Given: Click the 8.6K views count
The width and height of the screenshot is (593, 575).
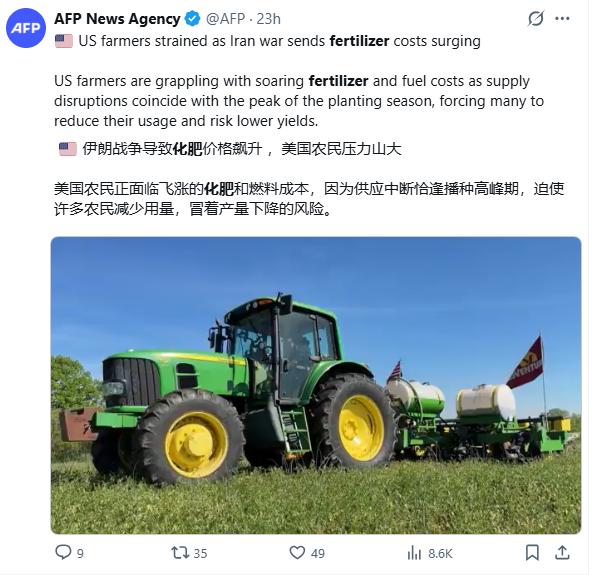Looking at the screenshot, I should 440,554.
